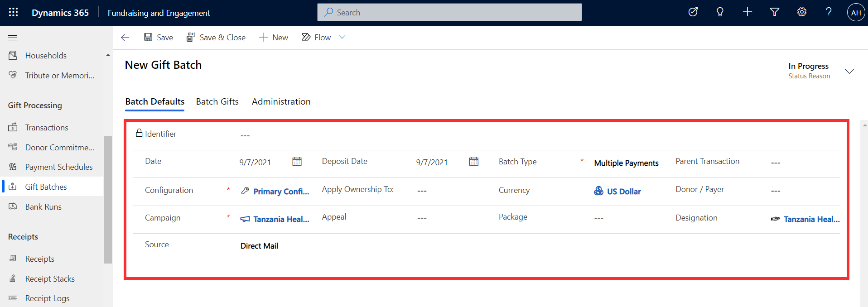Open Payment Schedules in the sidebar

pyautogui.click(x=59, y=167)
